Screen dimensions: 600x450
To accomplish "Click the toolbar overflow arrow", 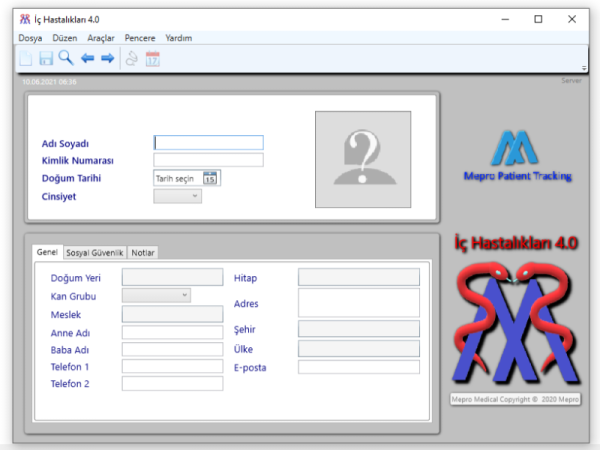I will (584, 68).
